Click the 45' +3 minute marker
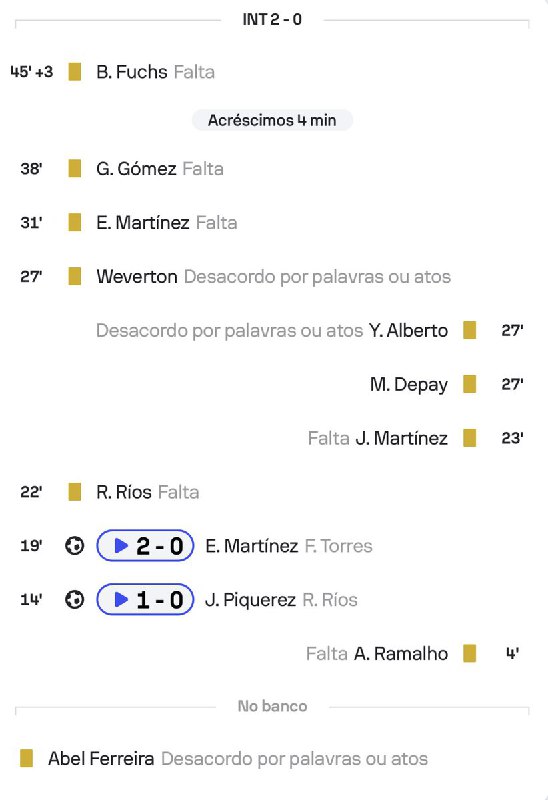This screenshot has height=800, width=548. tap(32, 71)
